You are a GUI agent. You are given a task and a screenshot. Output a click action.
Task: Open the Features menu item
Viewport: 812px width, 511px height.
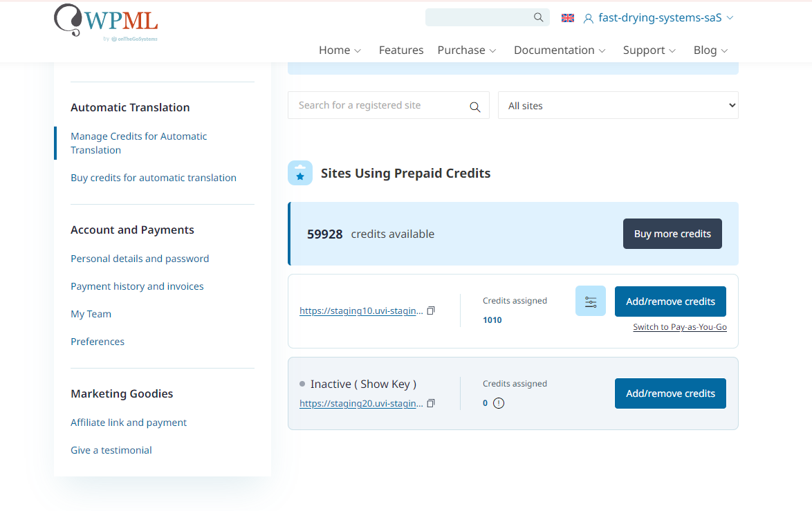[401, 50]
